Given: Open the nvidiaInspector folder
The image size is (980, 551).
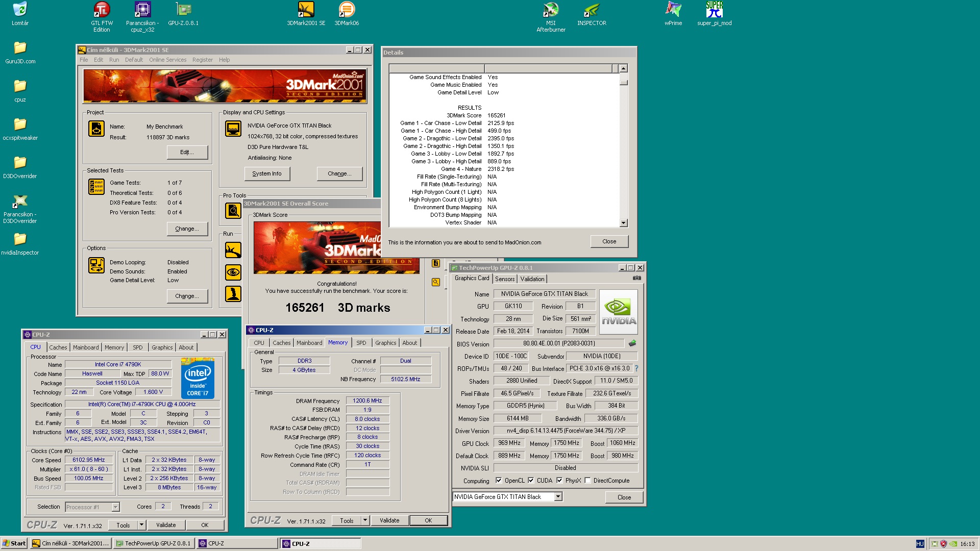Looking at the screenshot, I should click(20, 243).
